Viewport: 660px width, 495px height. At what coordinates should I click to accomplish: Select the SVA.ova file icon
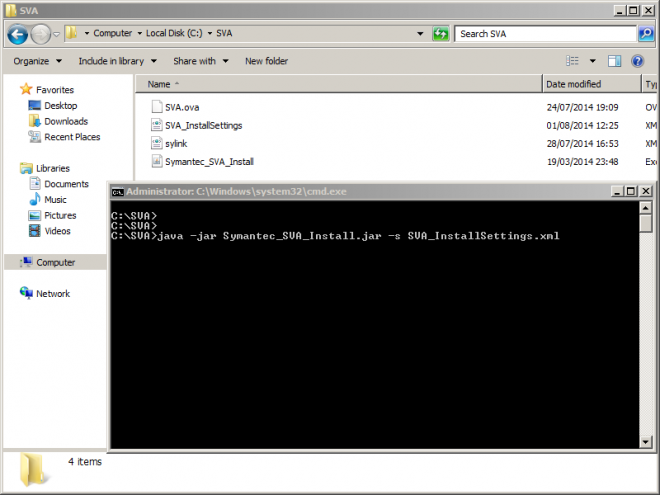(157, 106)
